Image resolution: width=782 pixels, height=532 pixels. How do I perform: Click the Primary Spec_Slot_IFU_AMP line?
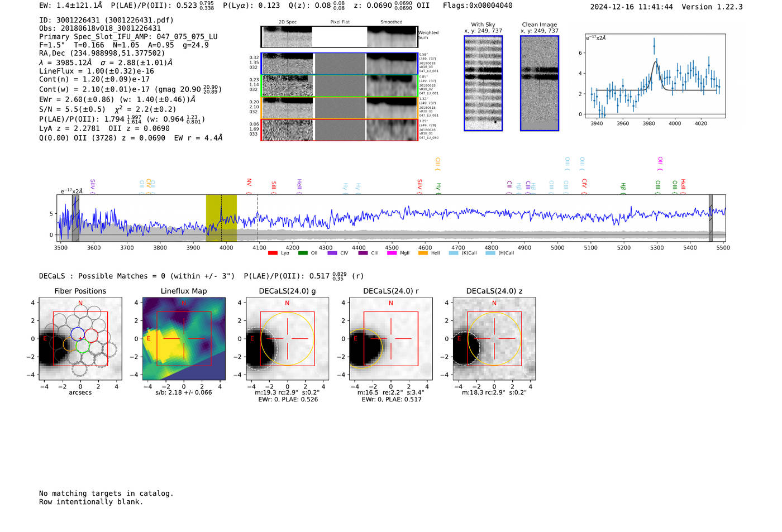128,37
